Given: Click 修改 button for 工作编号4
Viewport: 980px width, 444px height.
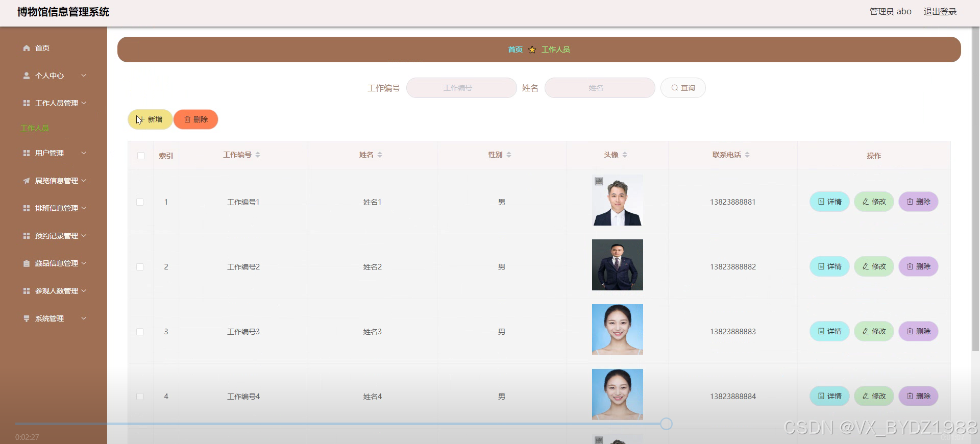Looking at the screenshot, I should 874,396.
